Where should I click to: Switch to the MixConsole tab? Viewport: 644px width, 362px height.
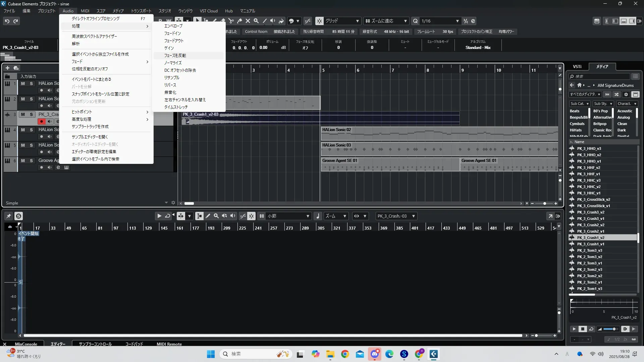[x=26, y=344]
